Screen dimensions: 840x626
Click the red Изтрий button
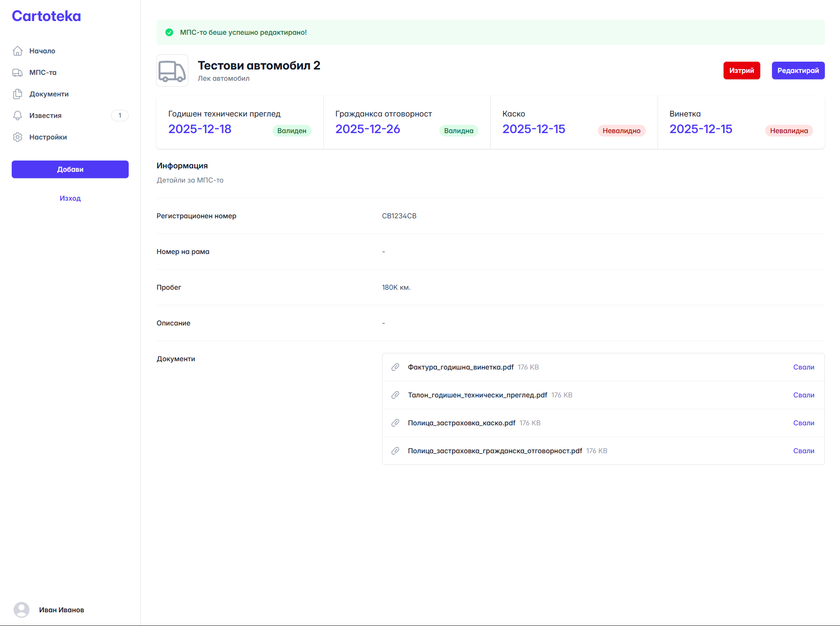pyautogui.click(x=742, y=70)
